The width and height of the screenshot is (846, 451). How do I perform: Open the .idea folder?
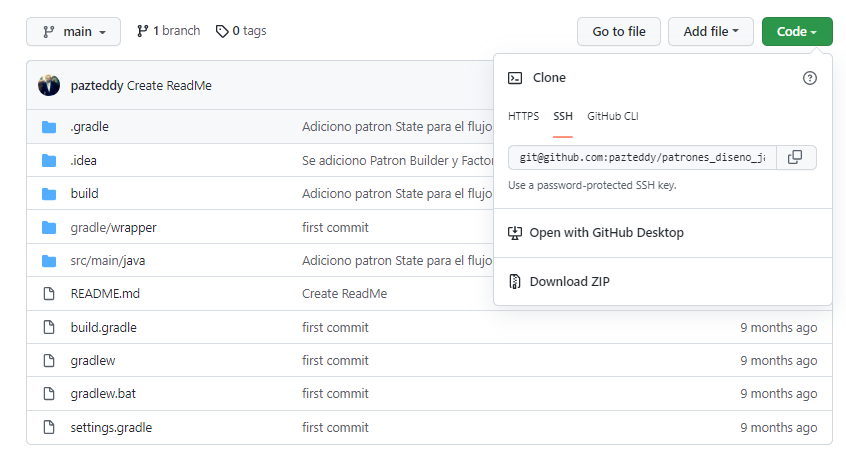84,161
